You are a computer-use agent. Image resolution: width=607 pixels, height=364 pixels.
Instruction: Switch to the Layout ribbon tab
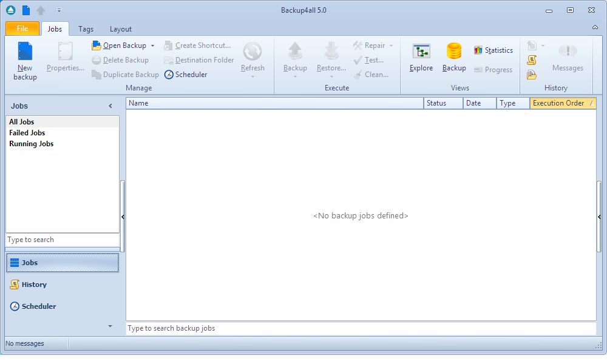point(120,29)
